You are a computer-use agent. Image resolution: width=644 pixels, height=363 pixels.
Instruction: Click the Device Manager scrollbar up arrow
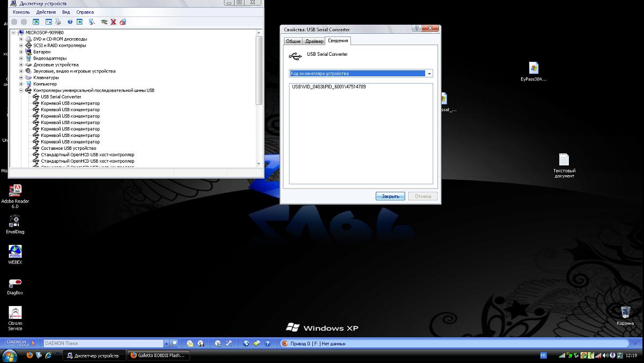(x=259, y=33)
